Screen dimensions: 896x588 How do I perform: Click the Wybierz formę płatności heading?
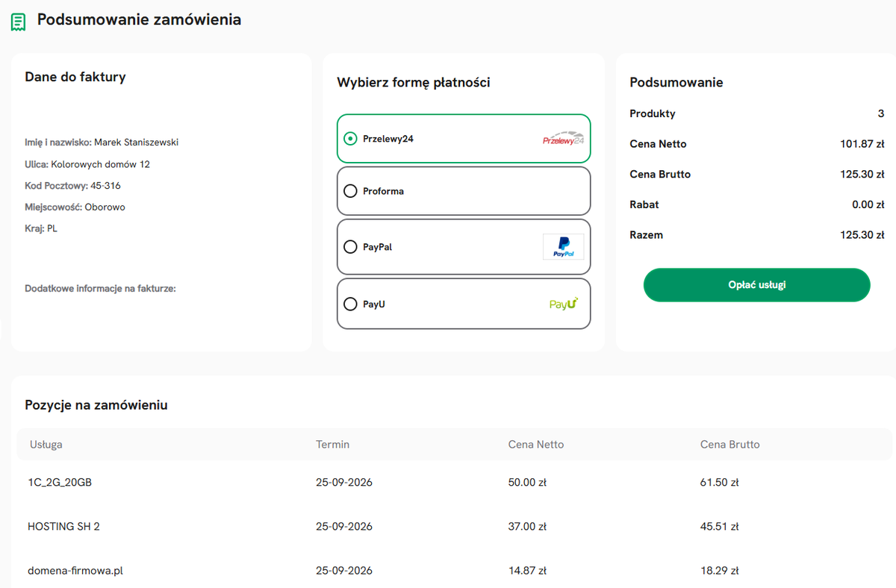click(x=414, y=83)
